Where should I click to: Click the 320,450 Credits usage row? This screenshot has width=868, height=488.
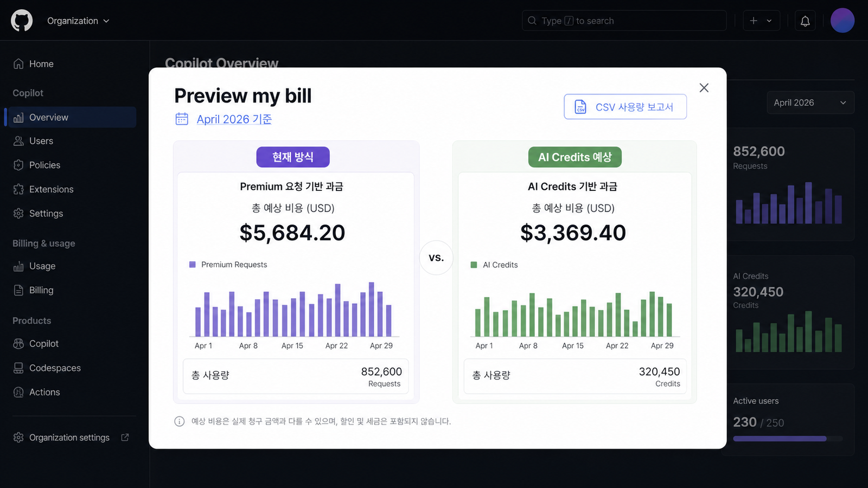tap(575, 376)
